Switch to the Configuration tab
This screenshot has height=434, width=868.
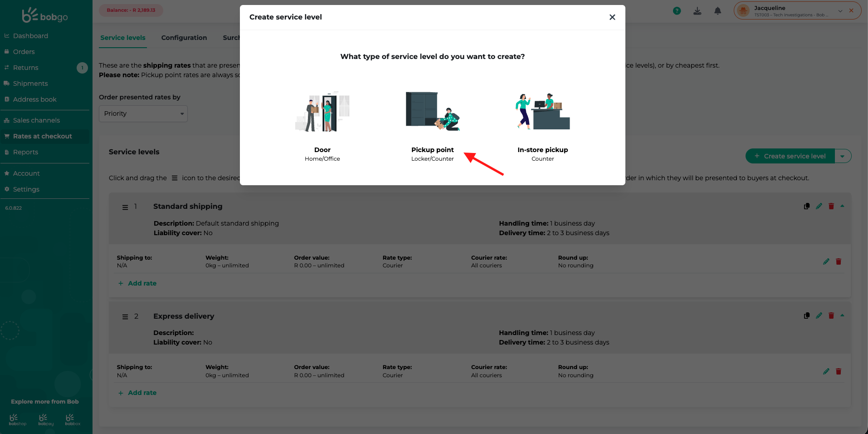(x=184, y=38)
